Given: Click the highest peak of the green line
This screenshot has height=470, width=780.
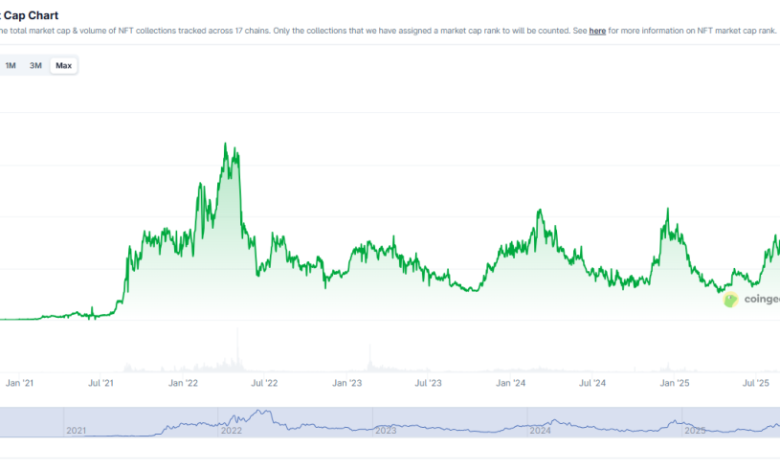Looking at the screenshot, I should click(226, 144).
